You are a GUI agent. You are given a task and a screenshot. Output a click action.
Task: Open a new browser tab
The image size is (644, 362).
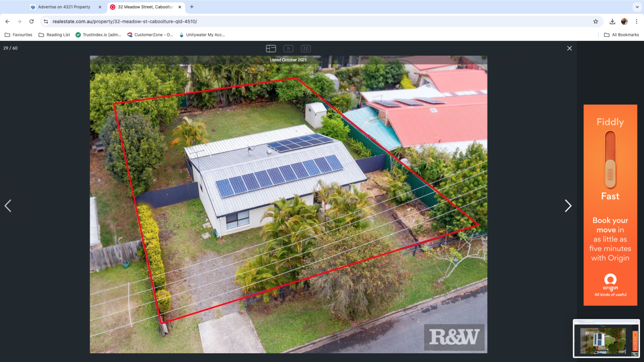point(192,7)
